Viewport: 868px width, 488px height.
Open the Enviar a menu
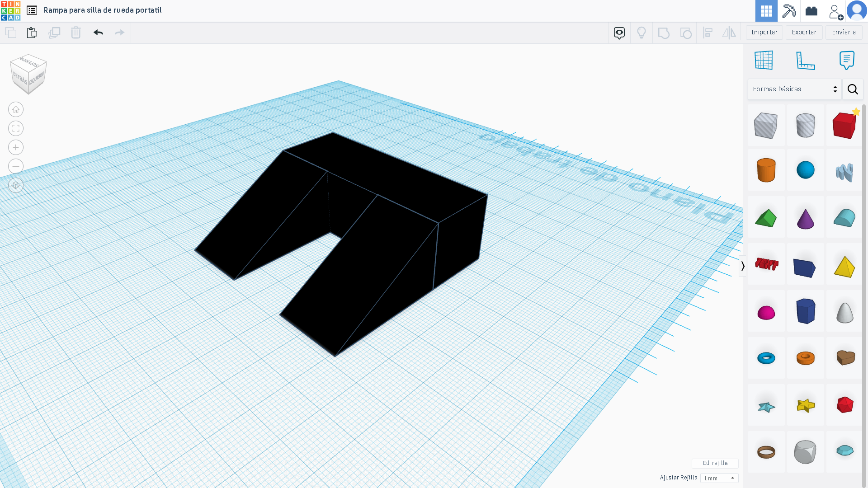tap(844, 33)
